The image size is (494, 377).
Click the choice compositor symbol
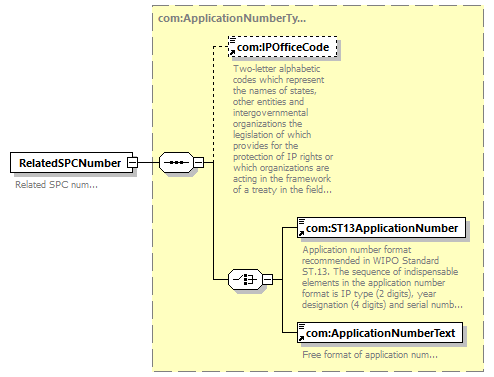pyautogui.click(x=245, y=279)
